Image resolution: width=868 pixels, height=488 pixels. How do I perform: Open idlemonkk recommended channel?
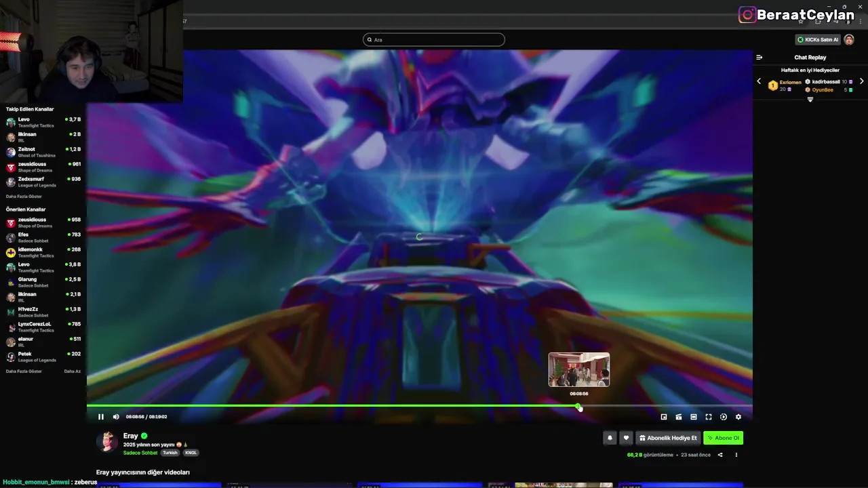tap(43, 252)
